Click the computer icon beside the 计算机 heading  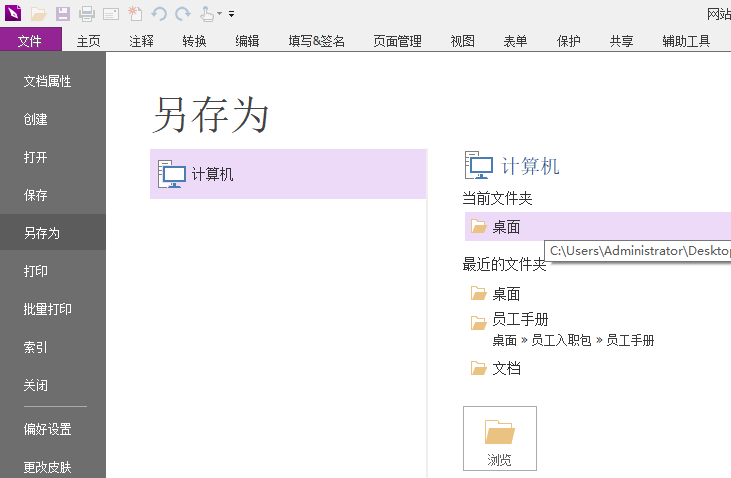tap(479, 165)
